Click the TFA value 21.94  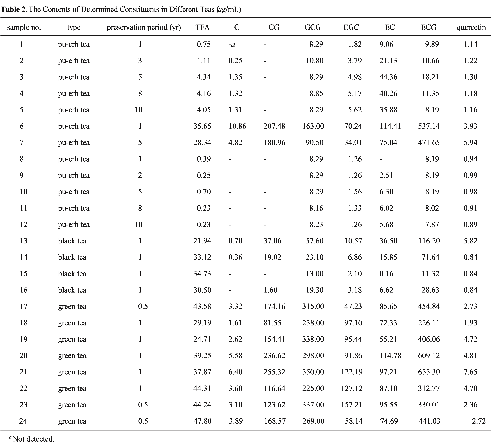(202, 241)
